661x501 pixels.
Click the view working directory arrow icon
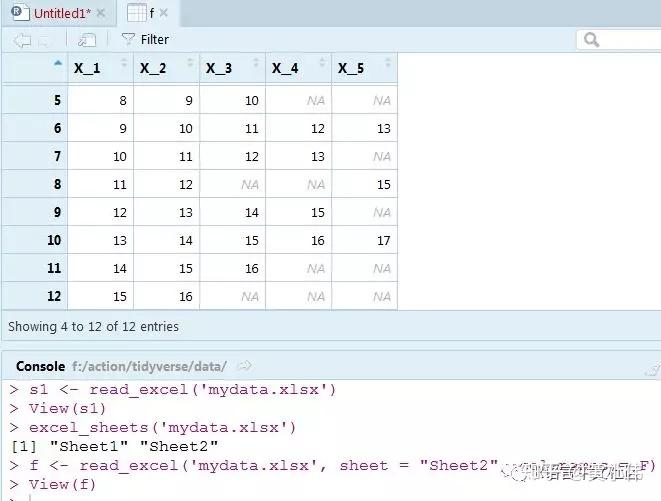[244, 366]
